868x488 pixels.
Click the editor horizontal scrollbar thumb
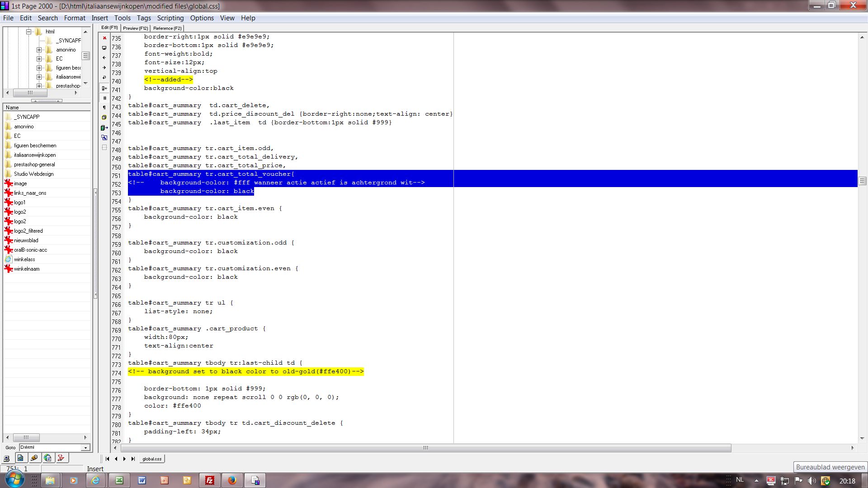[425, 448]
